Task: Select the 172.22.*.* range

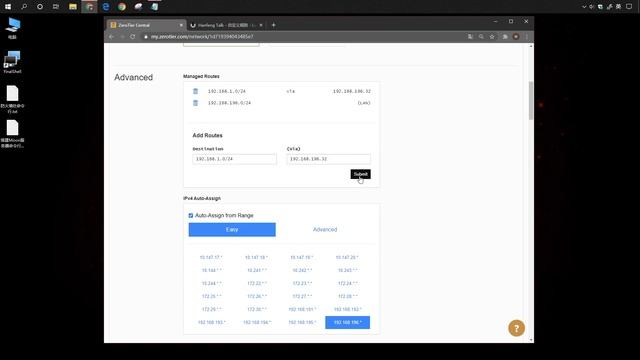Action: tap(257, 283)
